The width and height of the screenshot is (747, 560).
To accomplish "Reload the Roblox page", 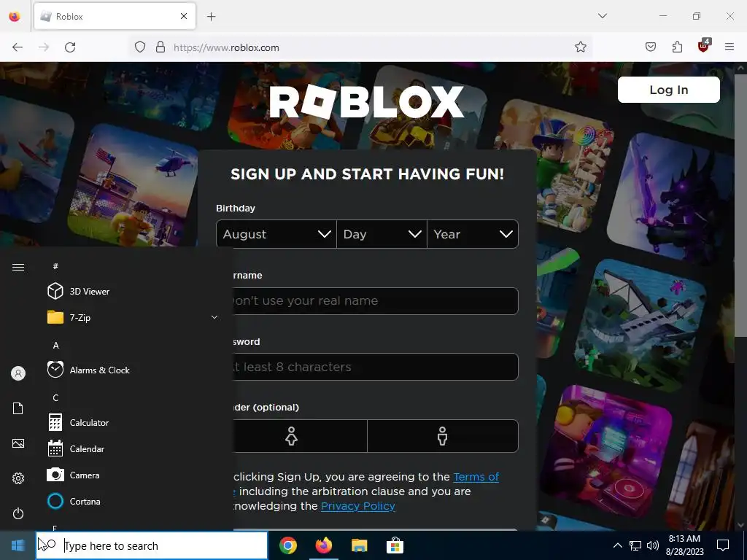I will click(x=70, y=47).
